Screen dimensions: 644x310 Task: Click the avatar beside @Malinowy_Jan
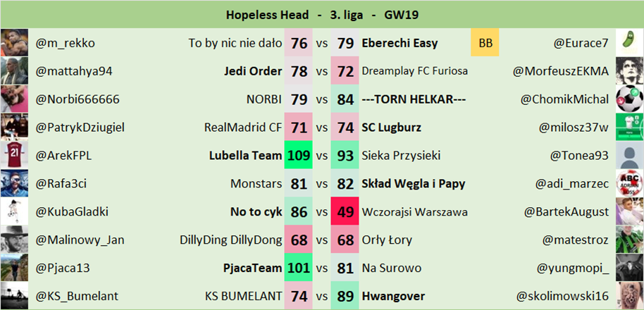click(x=14, y=240)
